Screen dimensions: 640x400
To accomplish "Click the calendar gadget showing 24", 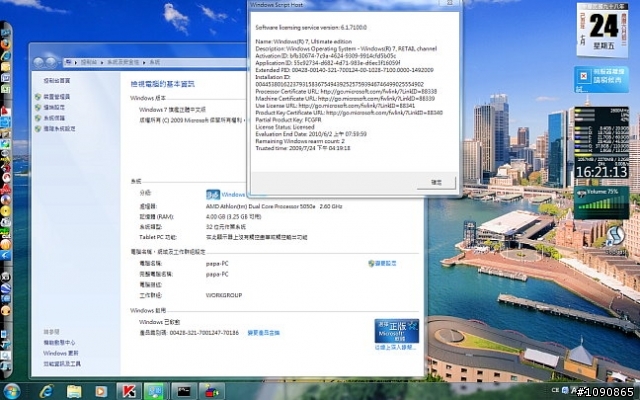I will pyautogui.click(x=602, y=29).
